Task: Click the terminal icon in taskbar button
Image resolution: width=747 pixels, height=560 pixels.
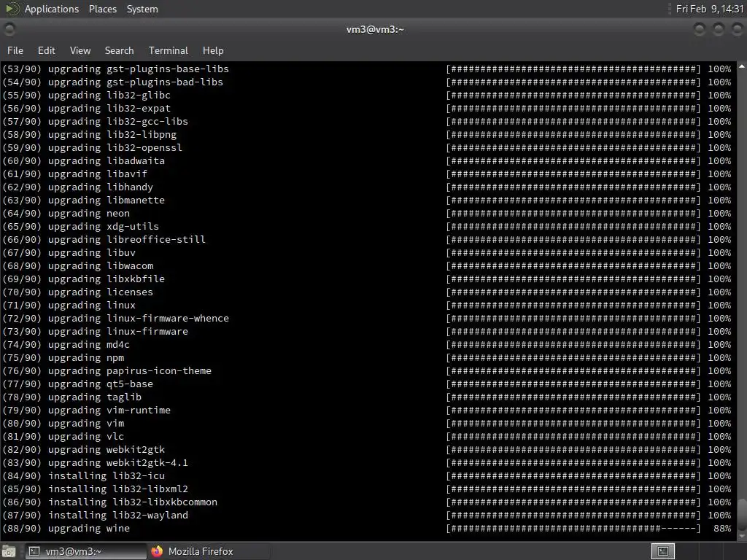Action: point(34,551)
